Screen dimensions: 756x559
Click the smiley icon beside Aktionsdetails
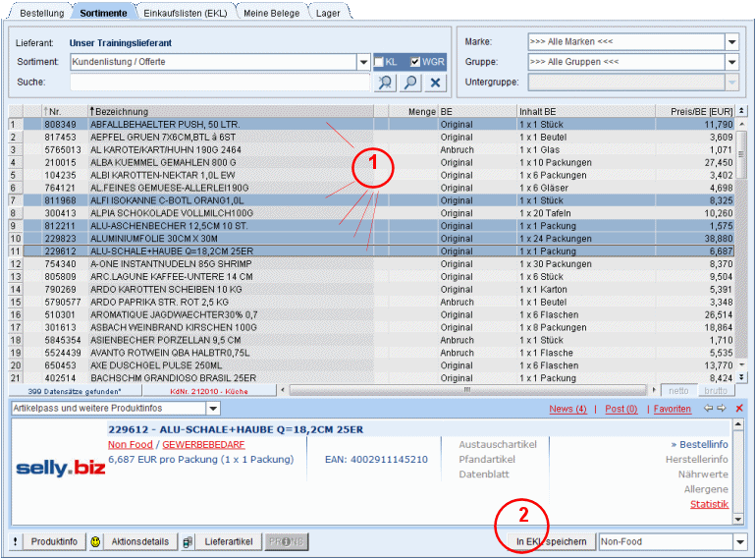[96, 542]
